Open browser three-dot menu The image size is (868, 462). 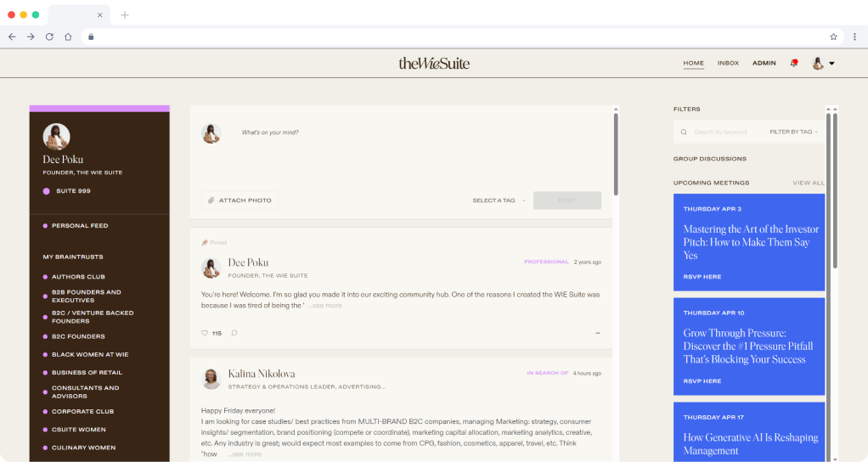click(x=854, y=37)
